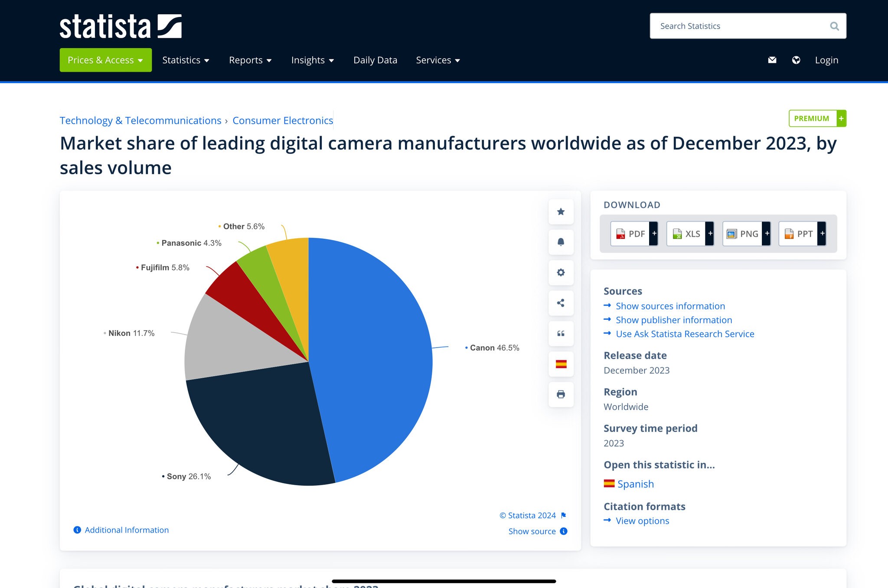Screen dimensions: 888x588
Task: Click Show publisher information link
Action: [674, 320]
